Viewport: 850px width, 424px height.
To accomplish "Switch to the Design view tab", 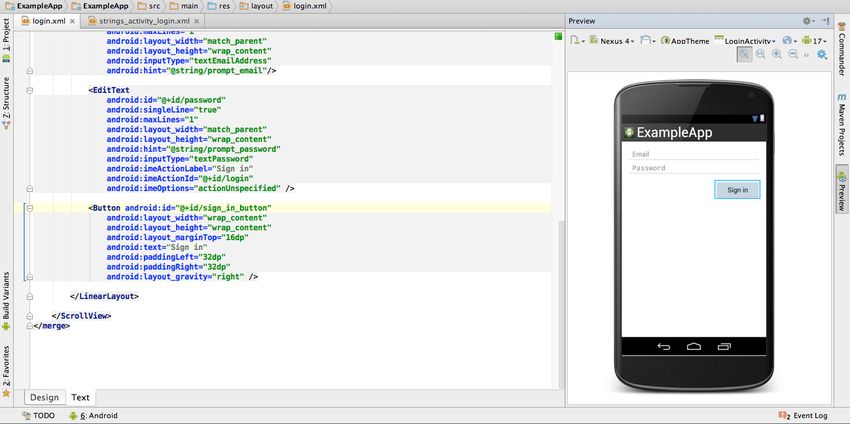I will pyautogui.click(x=44, y=397).
